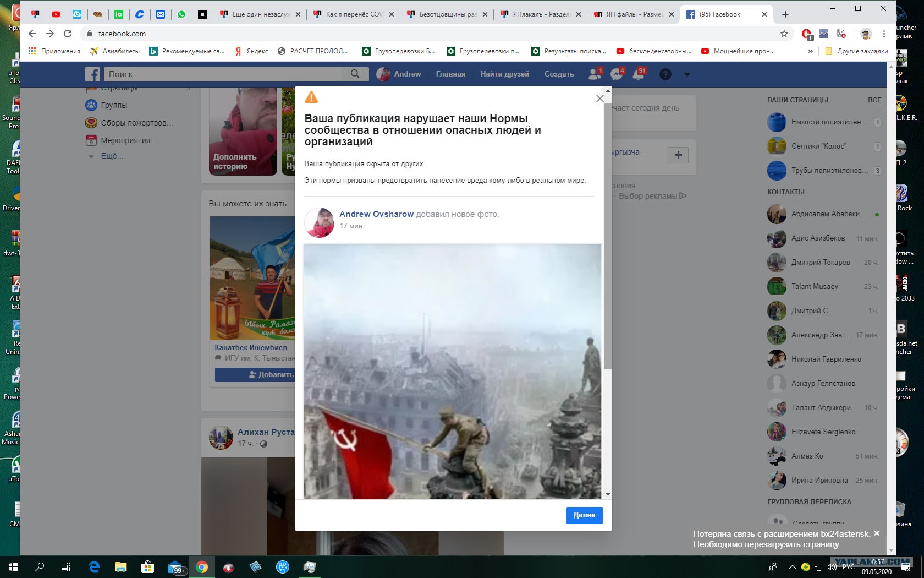The image size is (924, 578).
Task: Open notifications bell icon
Action: [639, 74]
